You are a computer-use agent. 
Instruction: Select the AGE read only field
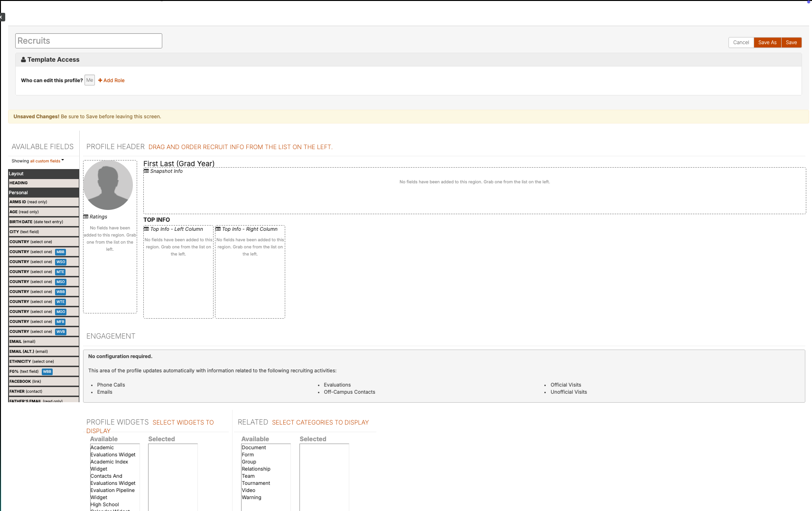coord(44,212)
